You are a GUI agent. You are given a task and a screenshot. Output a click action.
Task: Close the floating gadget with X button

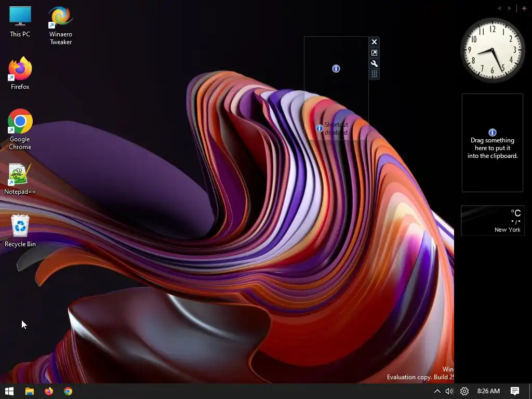[374, 42]
